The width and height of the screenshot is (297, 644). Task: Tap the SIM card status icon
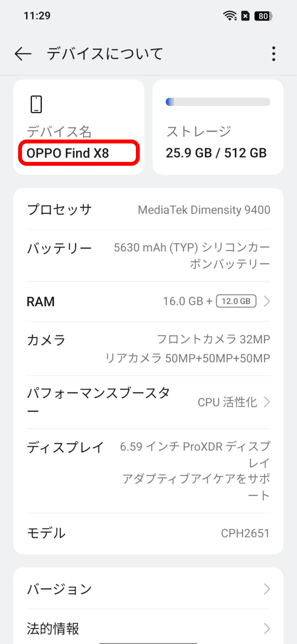[x=246, y=16]
